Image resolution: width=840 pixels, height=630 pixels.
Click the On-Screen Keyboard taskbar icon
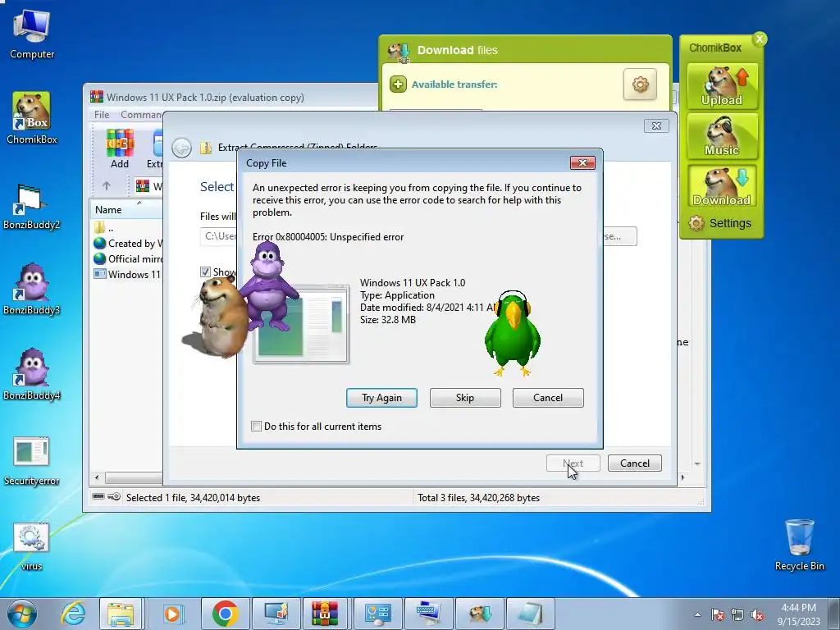point(428,614)
